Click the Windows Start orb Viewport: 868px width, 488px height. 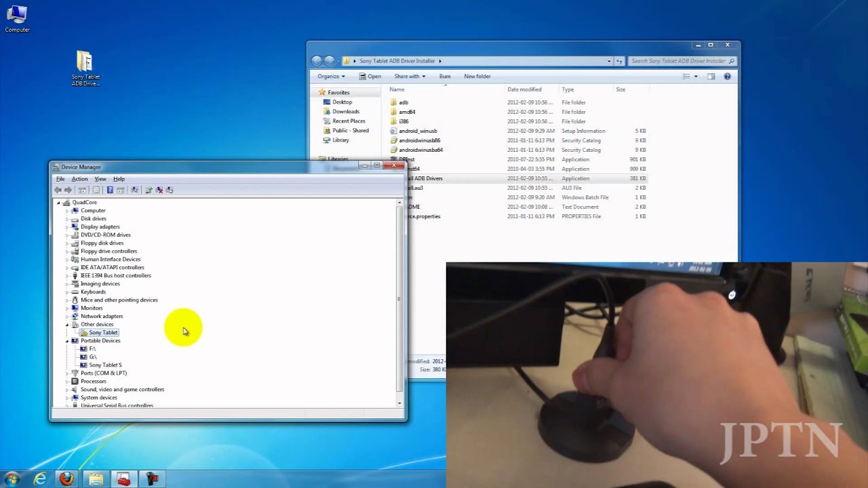pos(12,479)
